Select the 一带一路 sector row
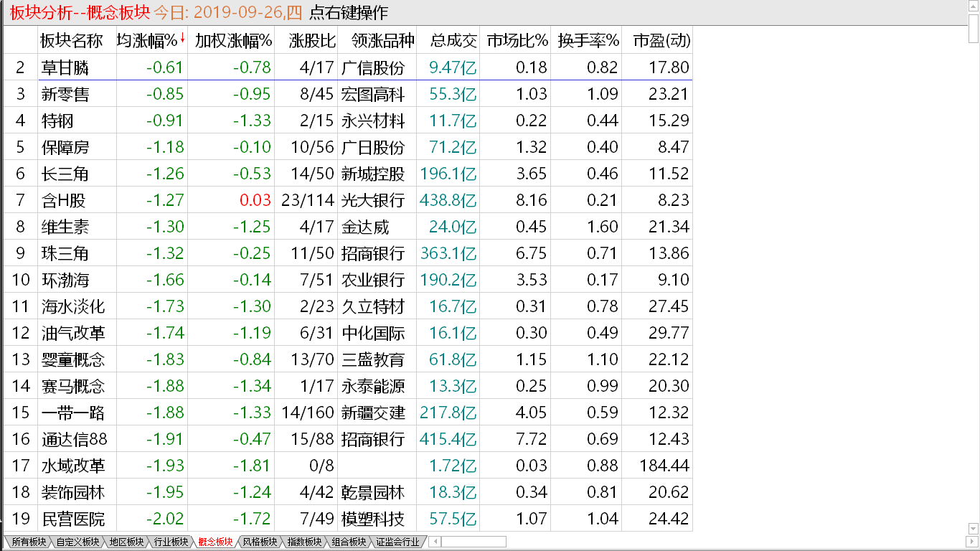Viewport: 980px width, 551px height. click(x=348, y=413)
